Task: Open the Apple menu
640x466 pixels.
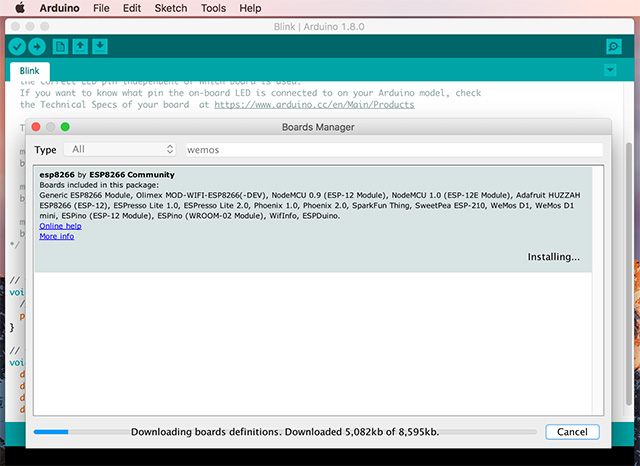Action: click(x=16, y=8)
